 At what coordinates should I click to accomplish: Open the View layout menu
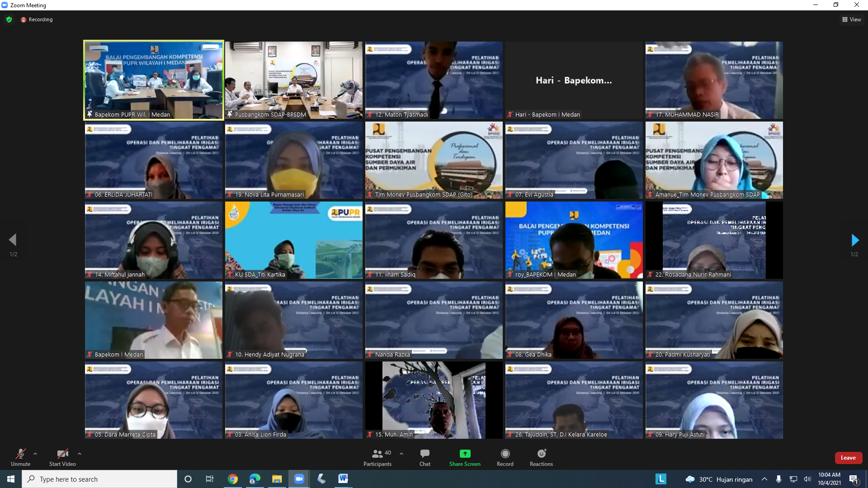pyautogui.click(x=852, y=19)
